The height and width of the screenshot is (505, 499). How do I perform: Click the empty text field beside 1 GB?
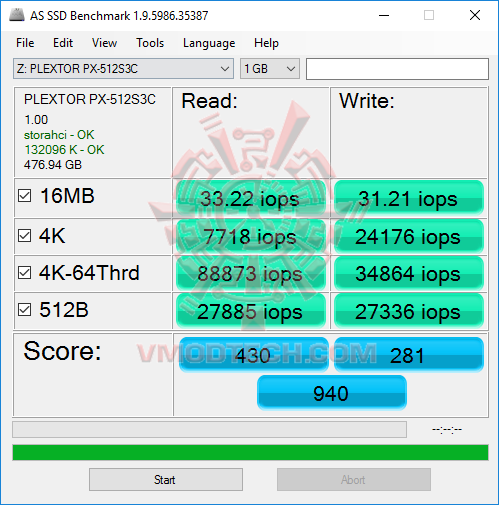click(397, 69)
